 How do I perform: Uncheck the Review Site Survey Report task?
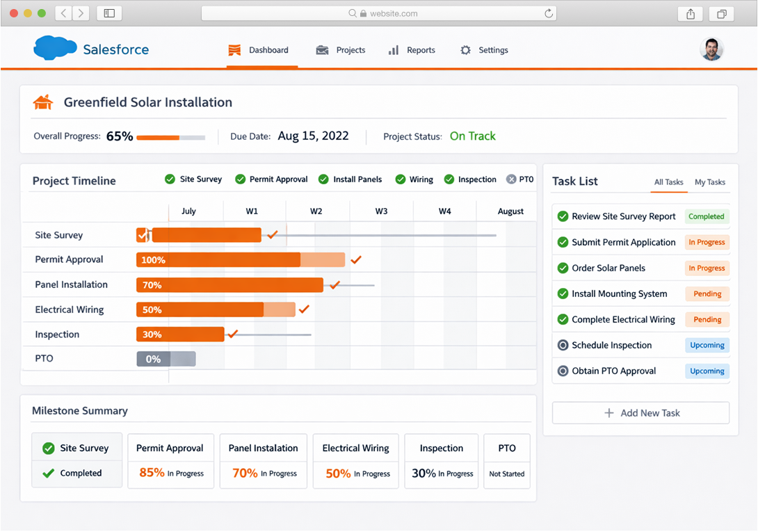[563, 217]
